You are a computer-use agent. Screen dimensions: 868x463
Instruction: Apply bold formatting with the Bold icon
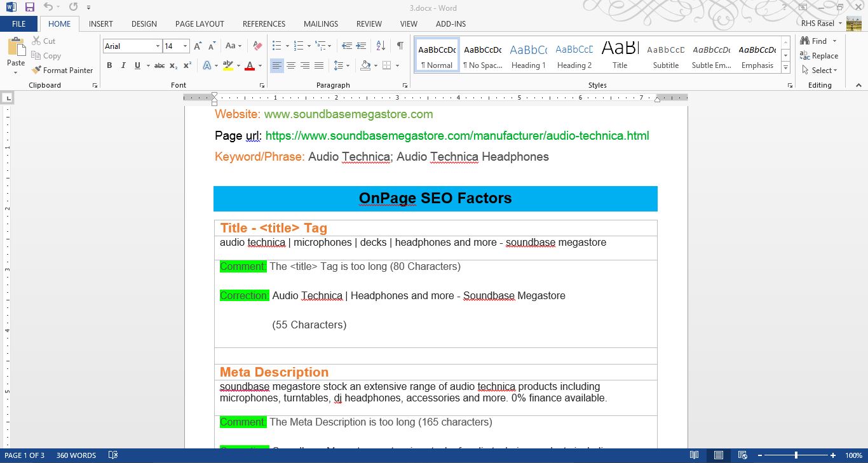click(109, 65)
